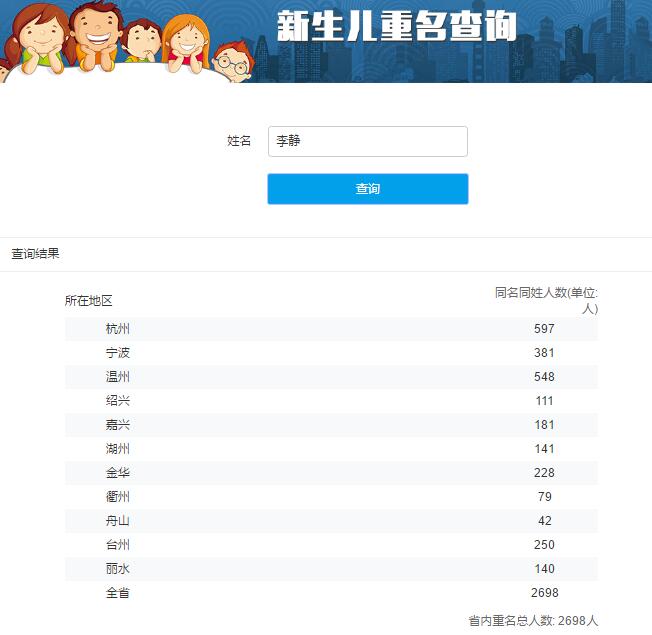Select the 全省 total row label
The image size is (652, 635).
[118, 593]
